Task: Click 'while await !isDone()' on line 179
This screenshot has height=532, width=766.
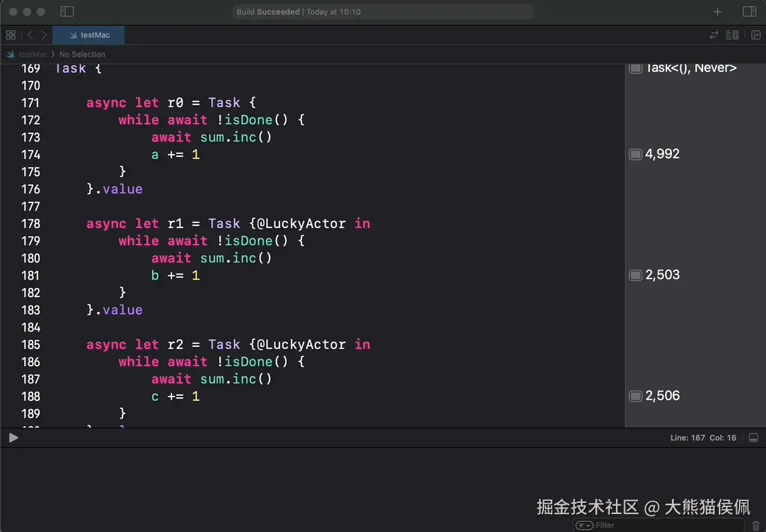Action: 203,241
